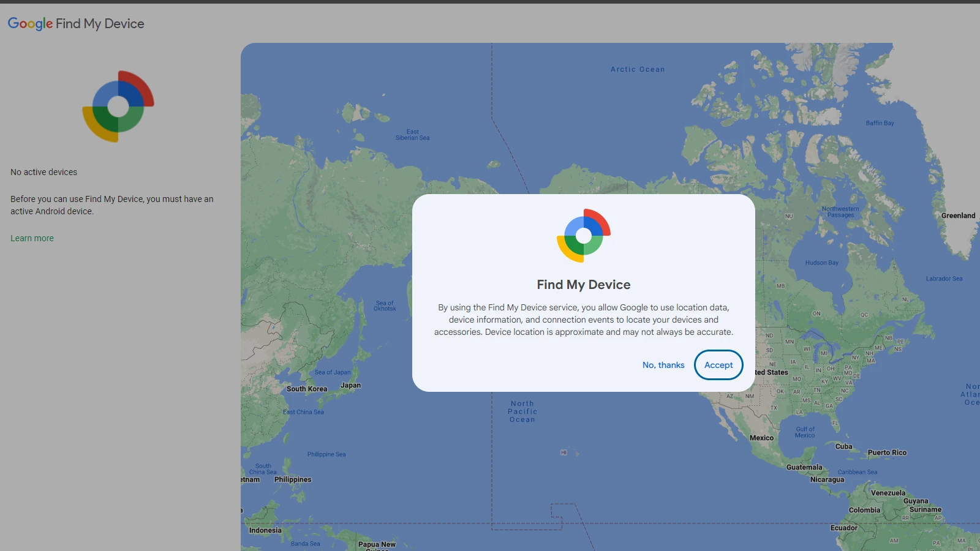The image size is (980, 551).
Task: Click the Guyana label on the map
Action: (x=916, y=501)
